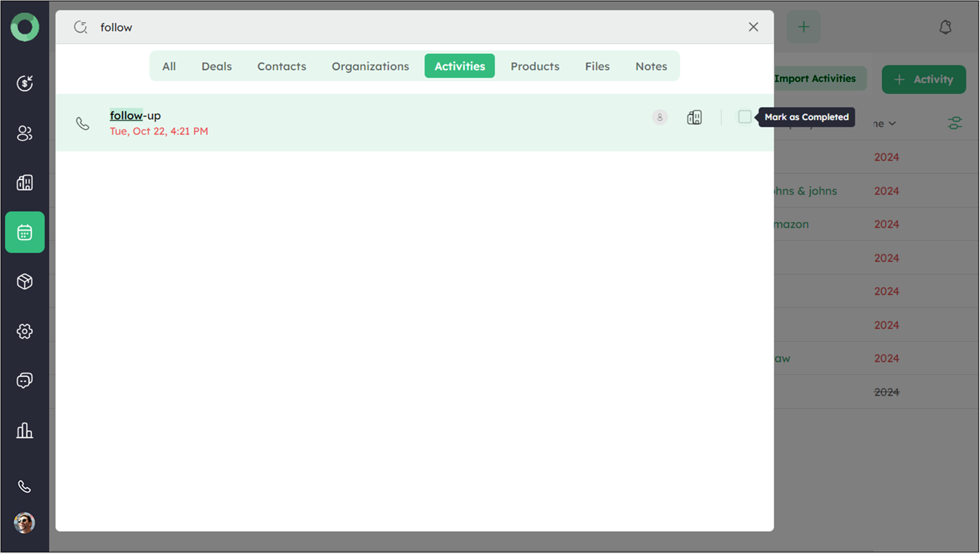
Task: Open Organizations building icon in sidebar
Action: [25, 182]
